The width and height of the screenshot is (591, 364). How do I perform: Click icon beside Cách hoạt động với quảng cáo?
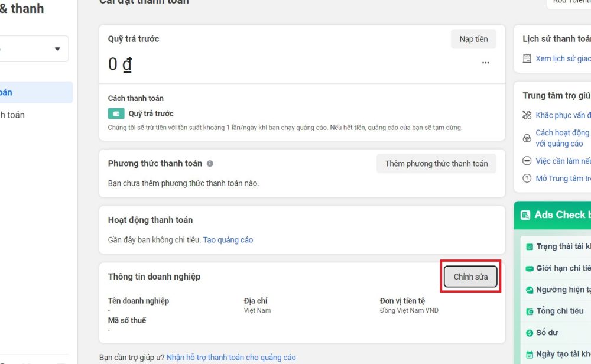[527, 138]
